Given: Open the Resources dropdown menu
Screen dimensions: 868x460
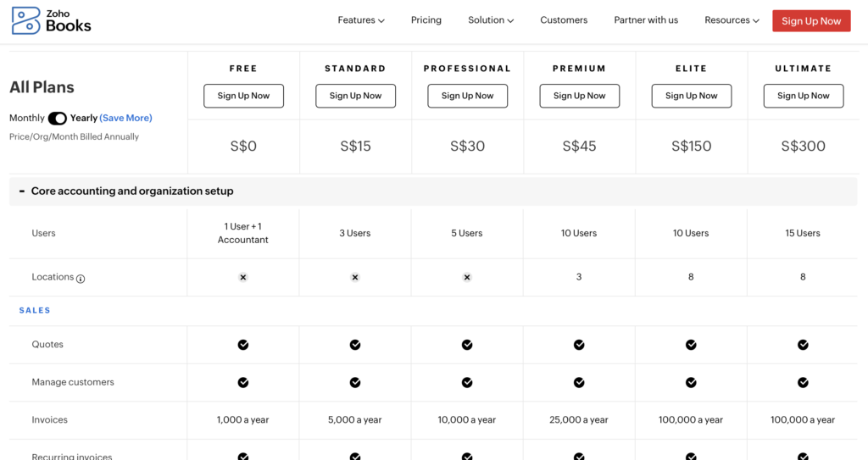Looking at the screenshot, I should click(x=732, y=20).
